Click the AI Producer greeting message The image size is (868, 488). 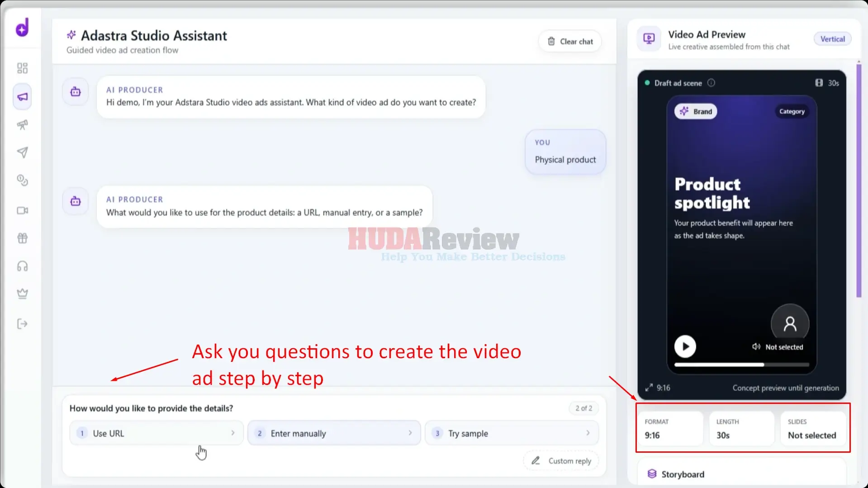click(291, 97)
